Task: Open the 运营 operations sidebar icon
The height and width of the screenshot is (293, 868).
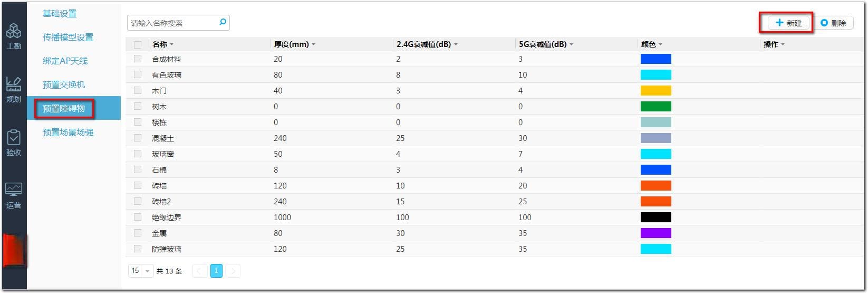Action: click(14, 196)
